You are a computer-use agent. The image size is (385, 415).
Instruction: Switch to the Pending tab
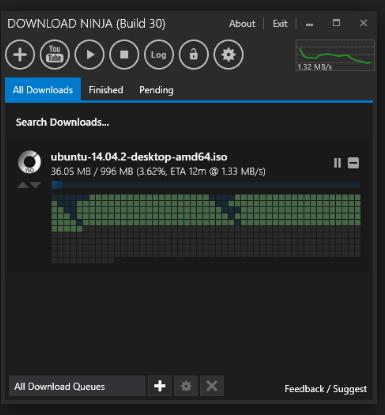pos(156,90)
